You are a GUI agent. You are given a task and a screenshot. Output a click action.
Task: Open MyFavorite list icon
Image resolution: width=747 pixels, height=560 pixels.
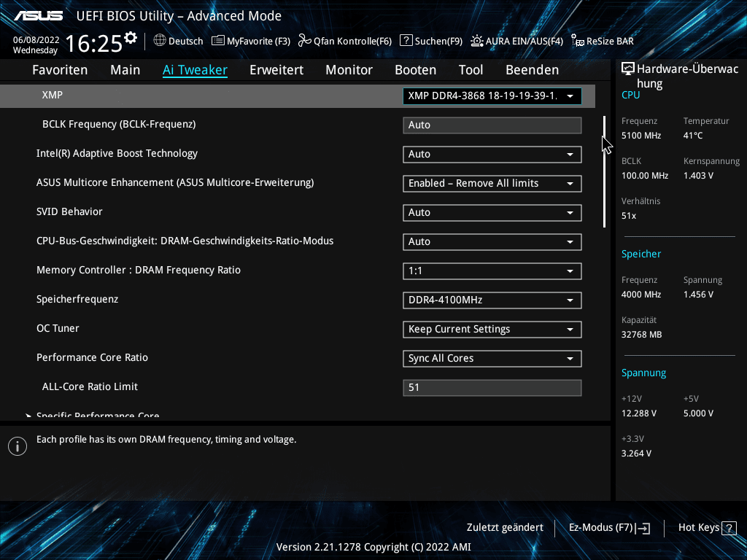coord(217,41)
